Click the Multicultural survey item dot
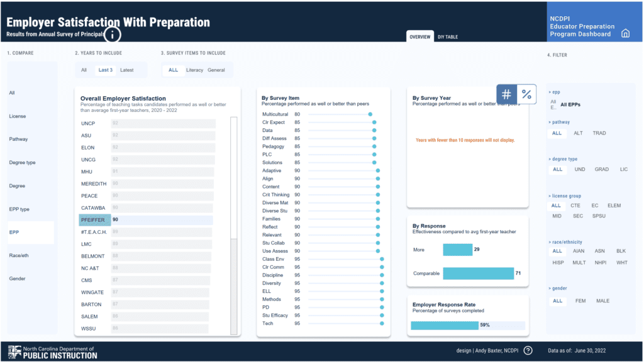The image size is (644, 362). coord(370,114)
